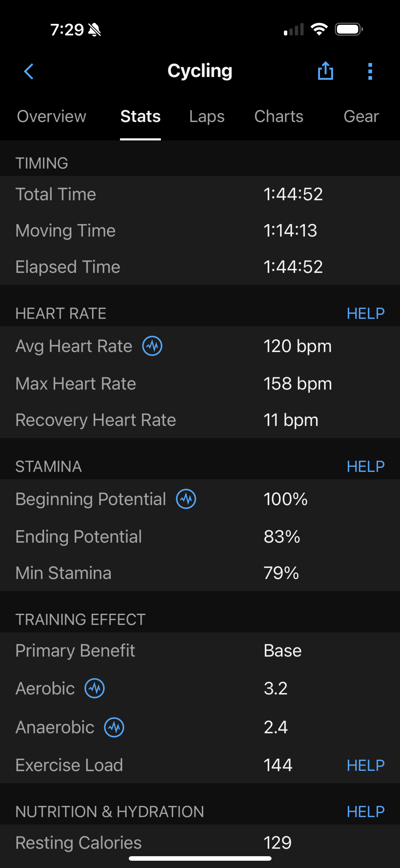Open HELP for the Heart Rate section

pyautogui.click(x=365, y=314)
